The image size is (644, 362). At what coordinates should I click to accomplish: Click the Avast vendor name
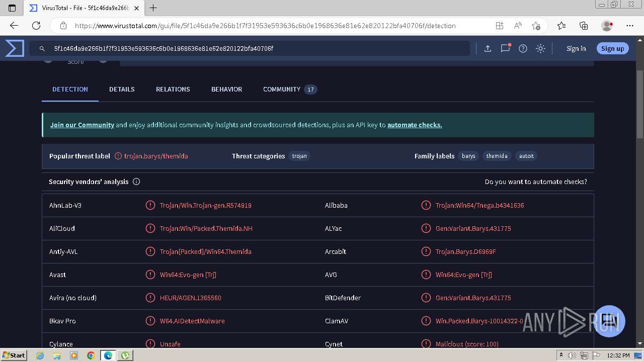click(x=57, y=275)
